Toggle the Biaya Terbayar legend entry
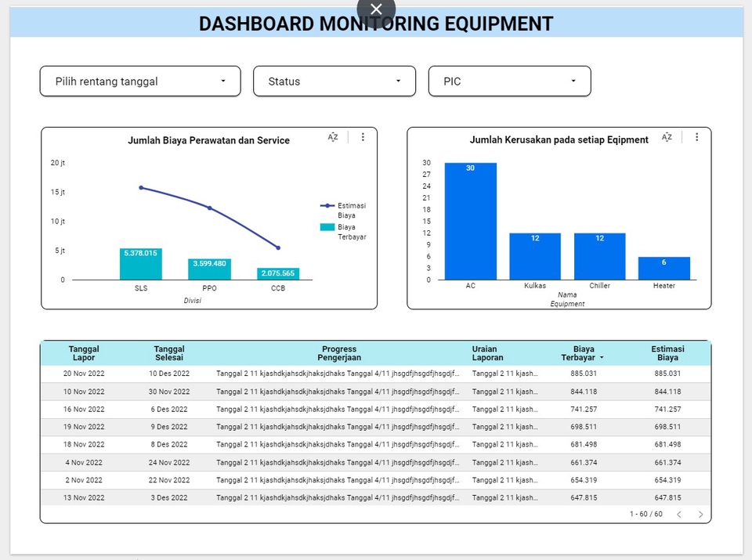This screenshot has height=560, width=752. (343, 232)
